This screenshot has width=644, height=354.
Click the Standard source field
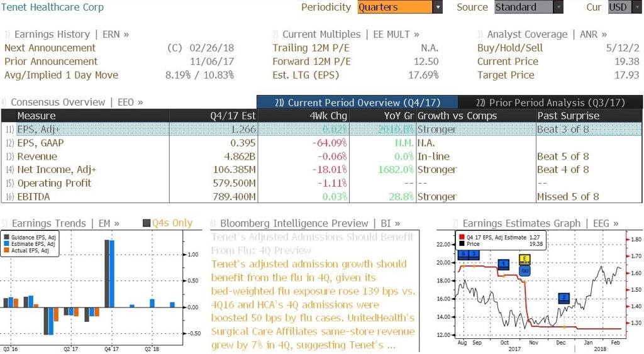(x=524, y=7)
